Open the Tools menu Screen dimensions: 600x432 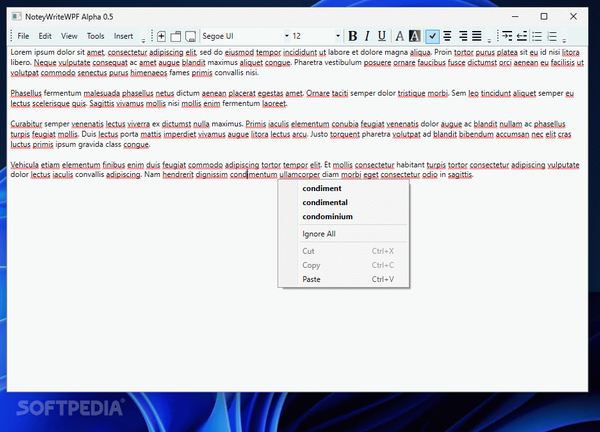point(95,36)
